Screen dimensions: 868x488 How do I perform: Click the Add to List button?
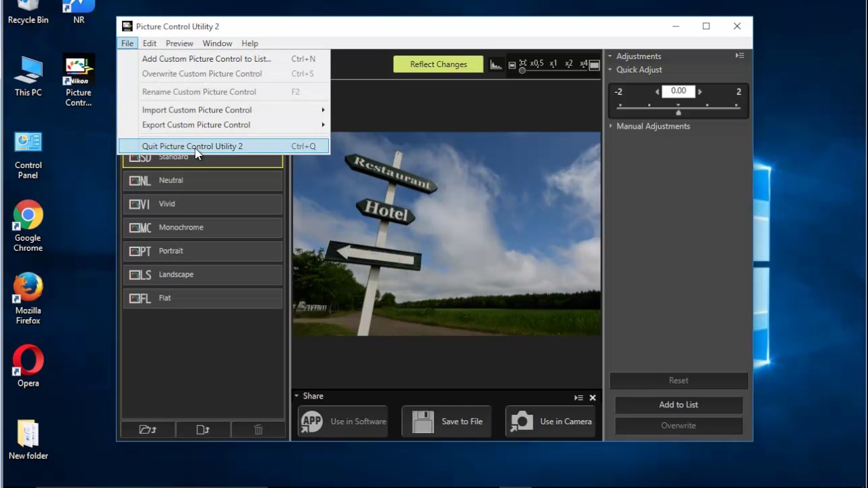[678, 405]
